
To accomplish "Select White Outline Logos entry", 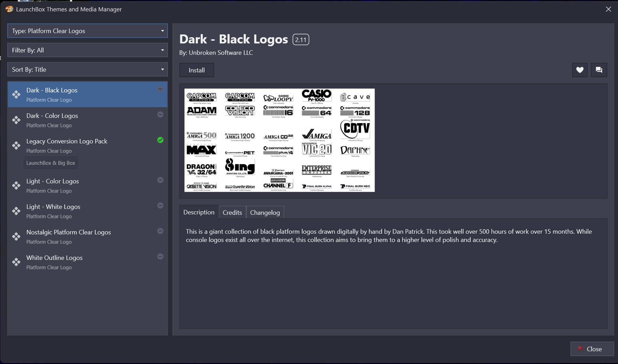I will click(88, 262).
